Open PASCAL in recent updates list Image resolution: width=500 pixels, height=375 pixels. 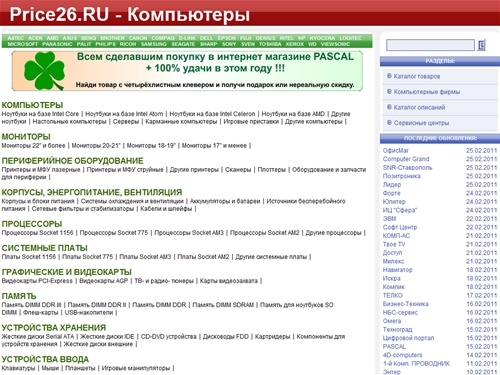coord(394,347)
